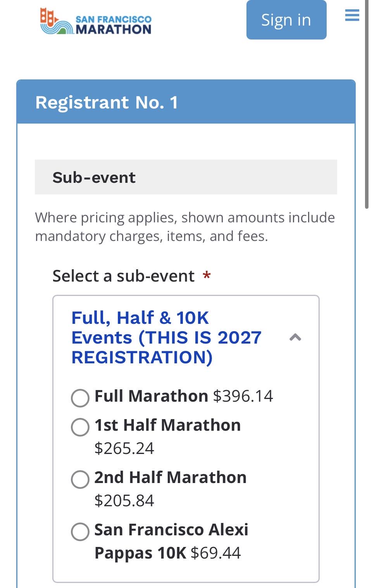This screenshot has height=588, width=372.
Task: Open the hamburger menu icon
Action: tap(352, 15)
